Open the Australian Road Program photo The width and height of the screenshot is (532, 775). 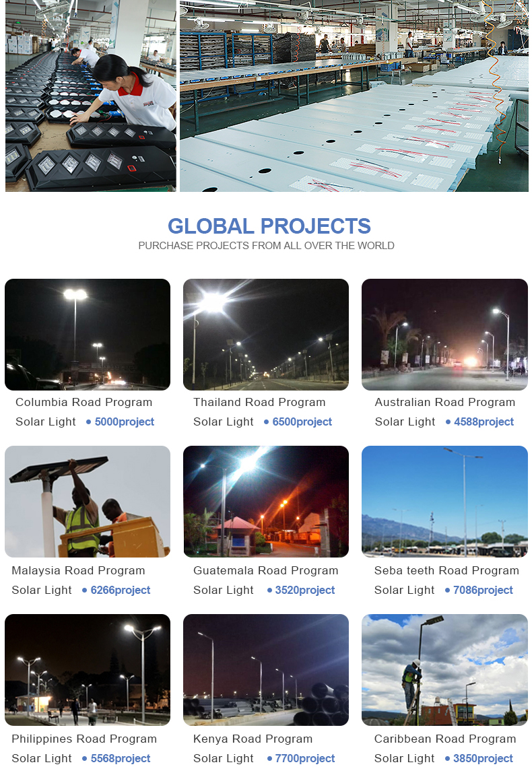coord(444,335)
